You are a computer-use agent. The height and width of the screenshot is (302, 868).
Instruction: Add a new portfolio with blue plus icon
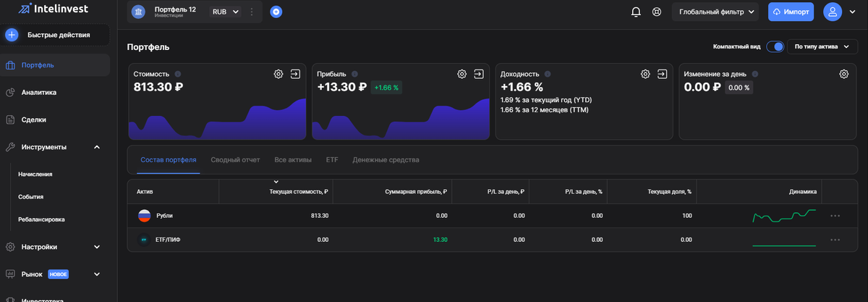276,12
